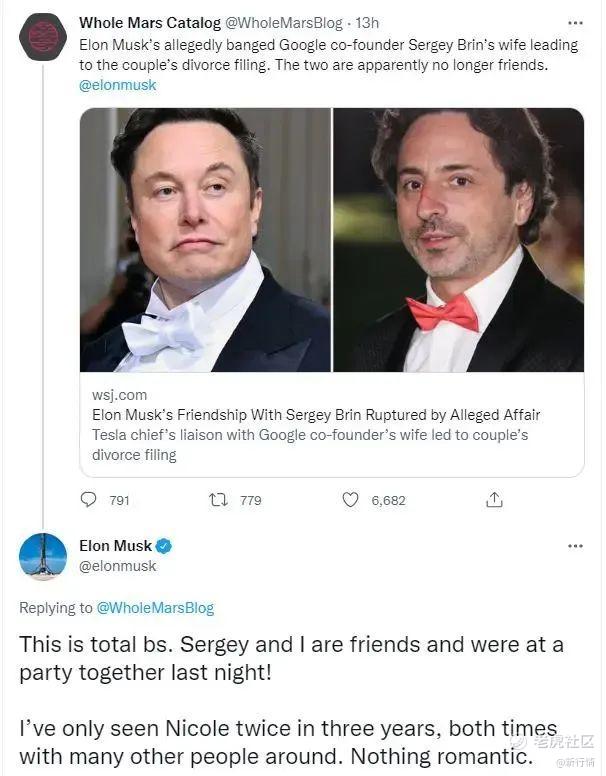Viewport: 606px width, 776px height.
Task: Open more options on Elon Musk's reply
Action: (575, 546)
